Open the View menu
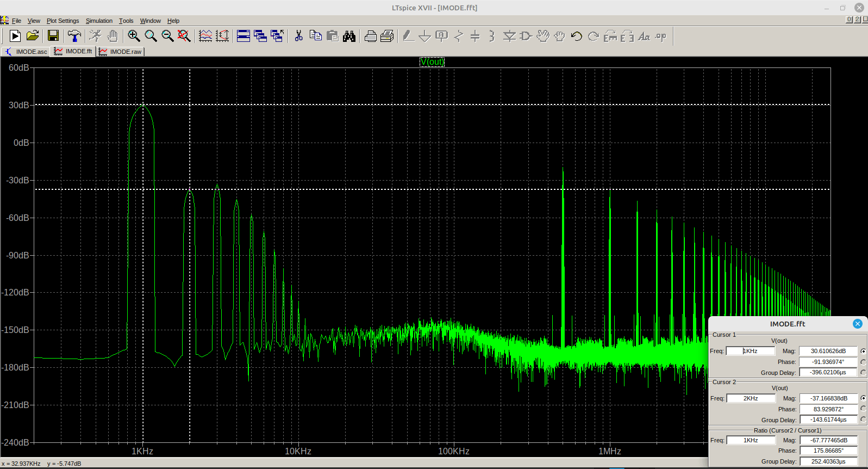Image resolution: width=868 pixels, height=469 pixels. coord(34,21)
